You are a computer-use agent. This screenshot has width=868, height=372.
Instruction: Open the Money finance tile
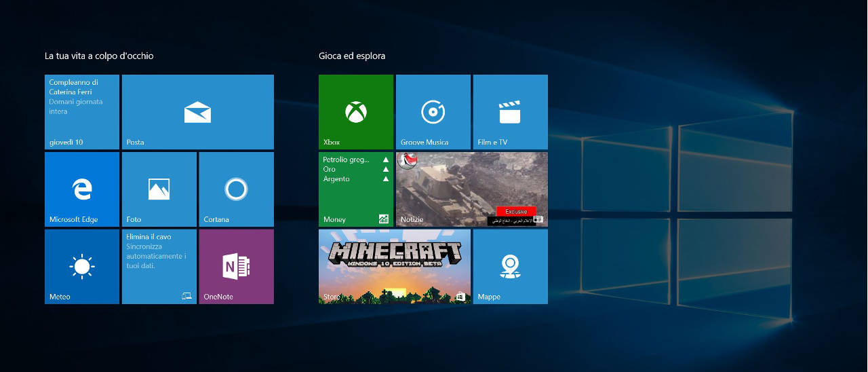click(x=356, y=189)
